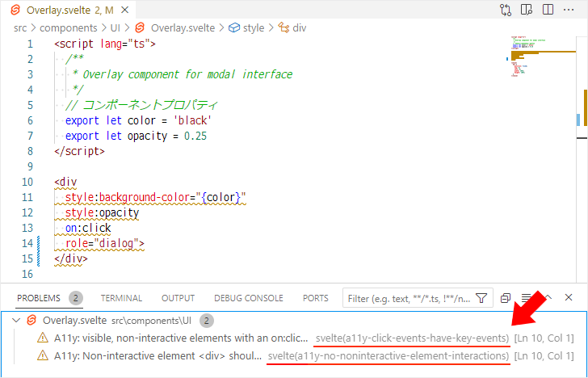Switch to the DEBUG CONSOLE tab
The width and height of the screenshot is (588, 378).
click(249, 298)
